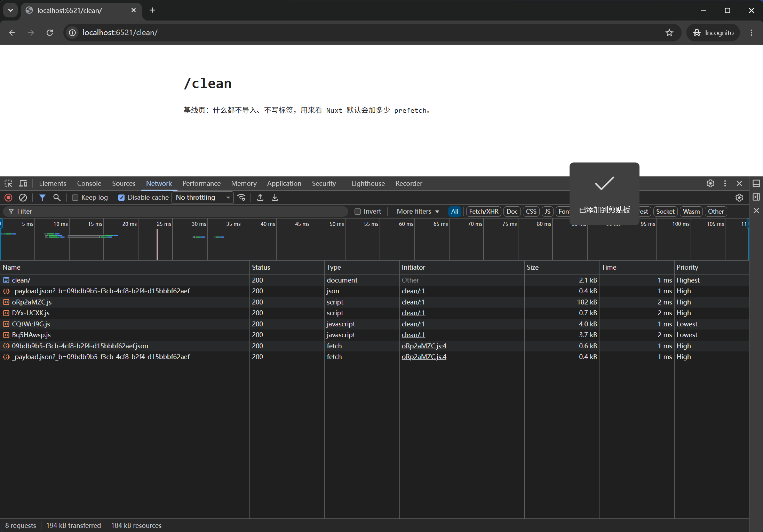Open the No throttling dropdown
763x532 pixels.
coord(202,198)
